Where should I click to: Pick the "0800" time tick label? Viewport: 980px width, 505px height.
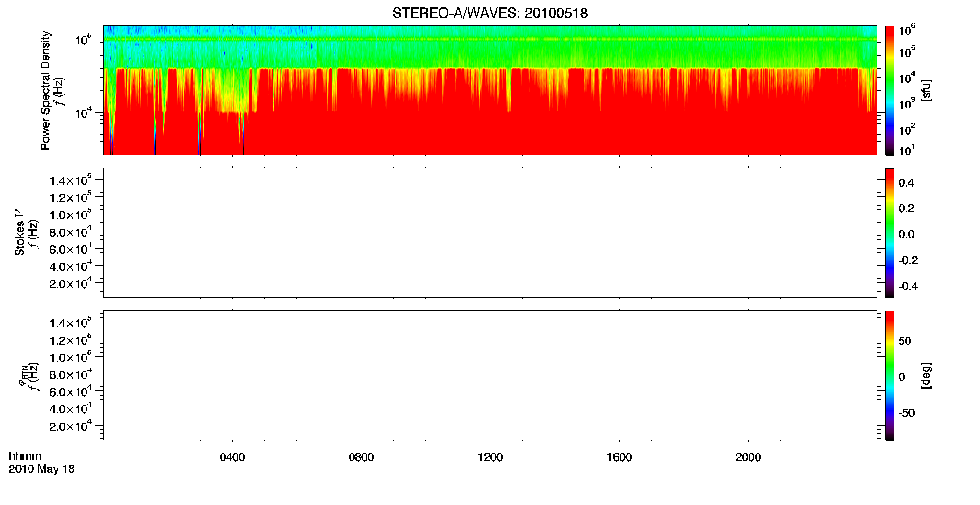tap(361, 457)
